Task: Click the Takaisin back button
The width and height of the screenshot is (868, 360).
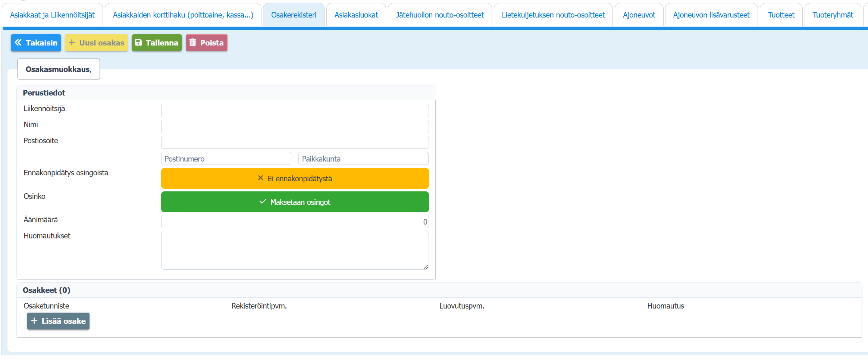Action: [36, 43]
